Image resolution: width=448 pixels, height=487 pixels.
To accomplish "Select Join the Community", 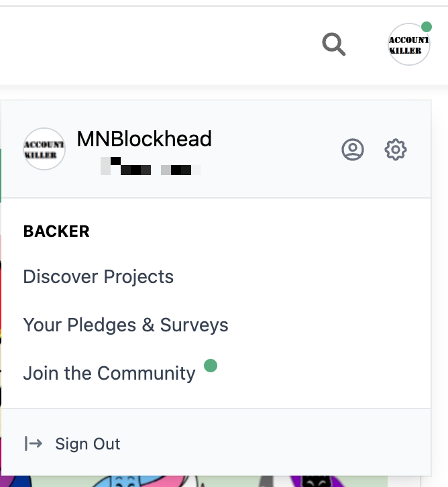I will coord(109,373).
